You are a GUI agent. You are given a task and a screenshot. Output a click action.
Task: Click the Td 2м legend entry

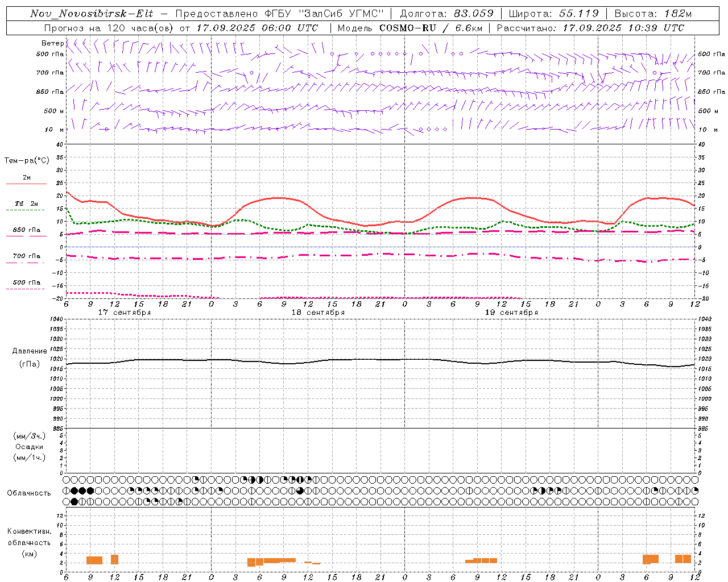point(26,203)
